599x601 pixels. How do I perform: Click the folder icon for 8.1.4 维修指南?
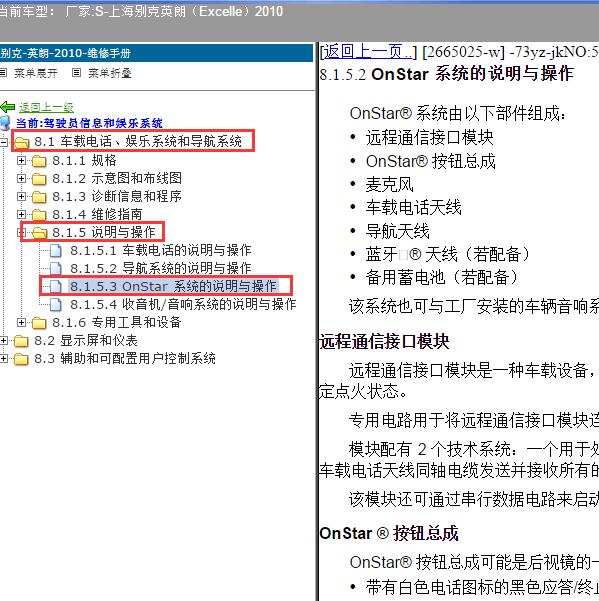39,215
